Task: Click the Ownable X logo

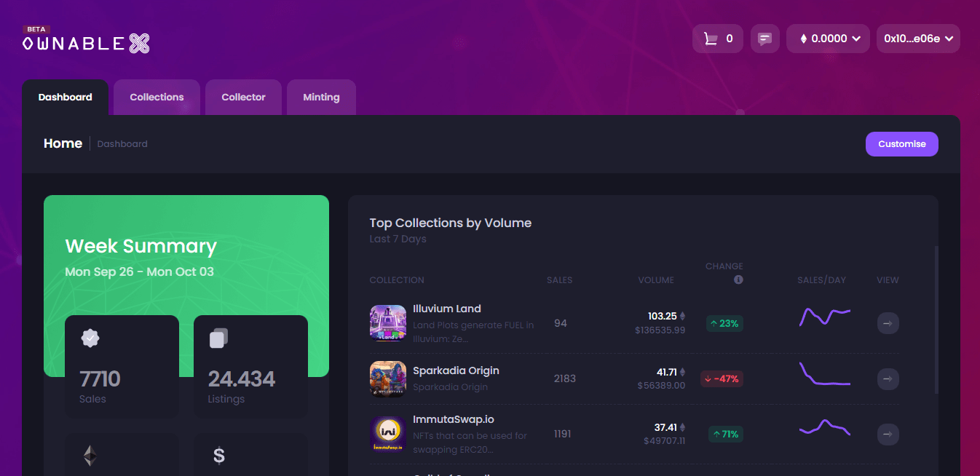Action: 86,43
